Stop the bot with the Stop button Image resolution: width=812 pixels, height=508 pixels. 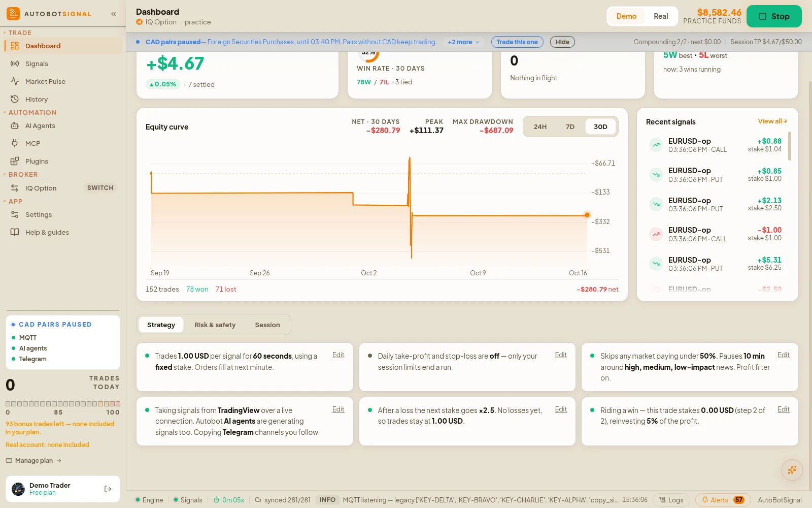click(774, 16)
